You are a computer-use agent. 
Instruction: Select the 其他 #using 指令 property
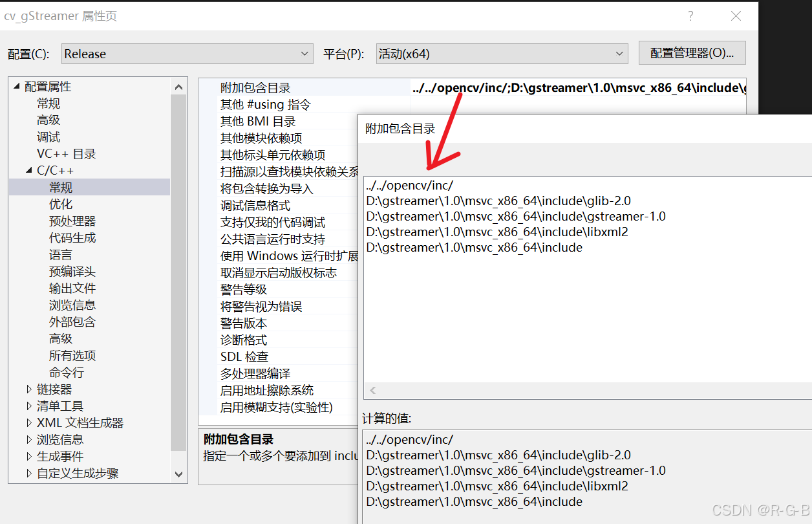point(266,105)
